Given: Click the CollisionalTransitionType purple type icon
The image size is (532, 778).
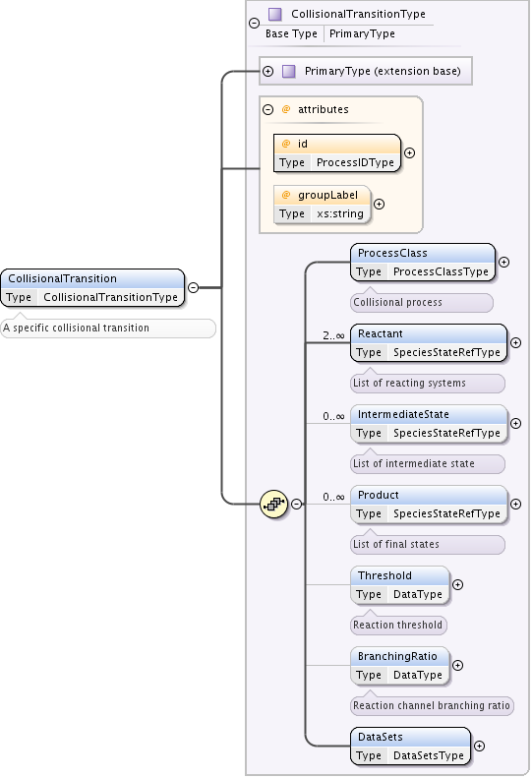Looking at the screenshot, I should (275, 14).
